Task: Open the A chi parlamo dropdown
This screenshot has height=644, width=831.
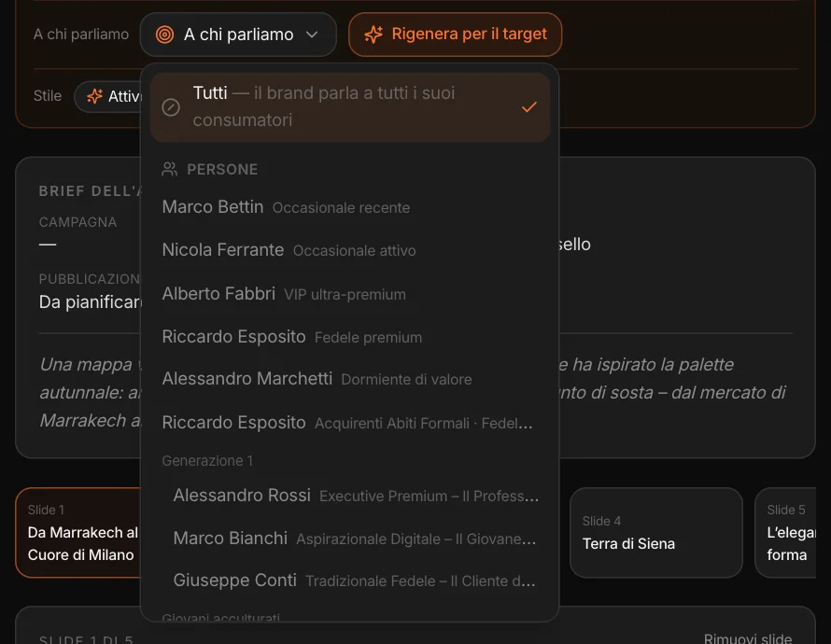Action: pos(238,35)
